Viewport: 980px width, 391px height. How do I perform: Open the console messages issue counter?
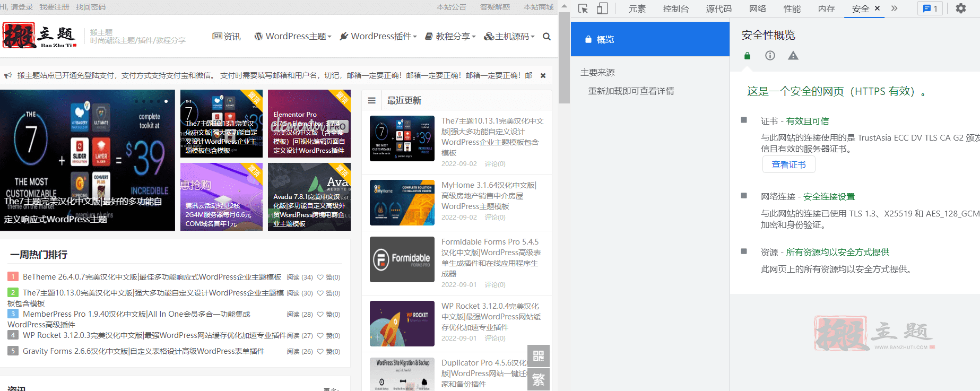tap(930, 8)
